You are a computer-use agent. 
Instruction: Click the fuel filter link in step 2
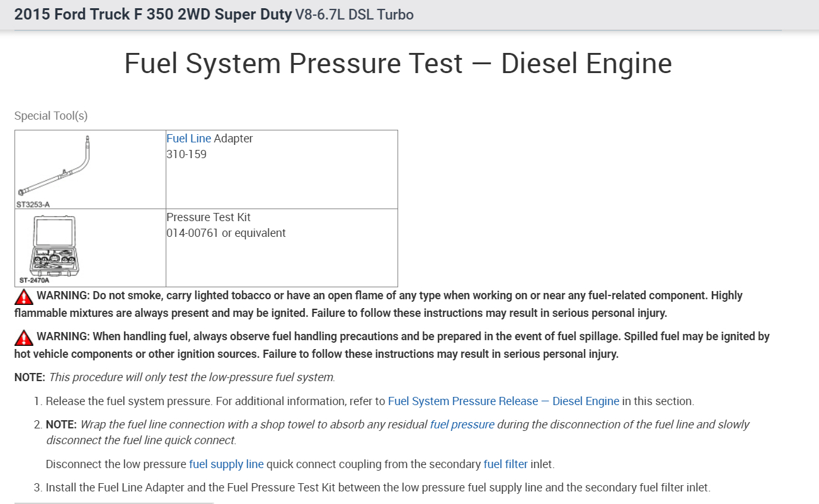click(x=505, y=464)
